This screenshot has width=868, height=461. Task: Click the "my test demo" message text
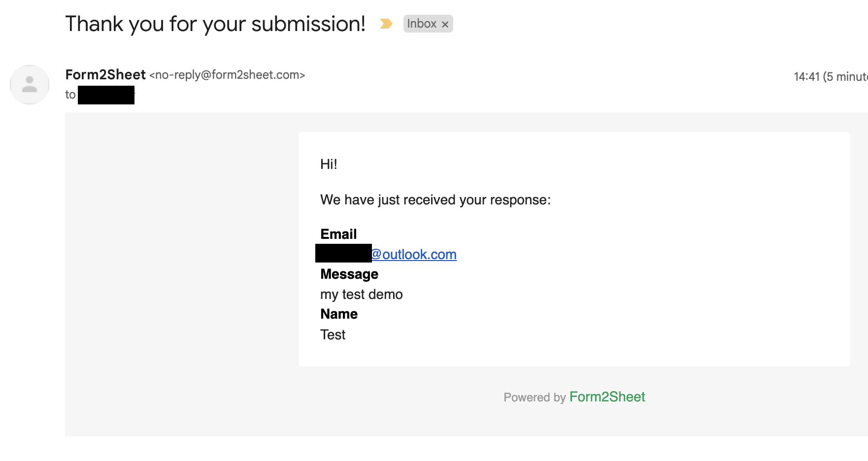[361, 295]
